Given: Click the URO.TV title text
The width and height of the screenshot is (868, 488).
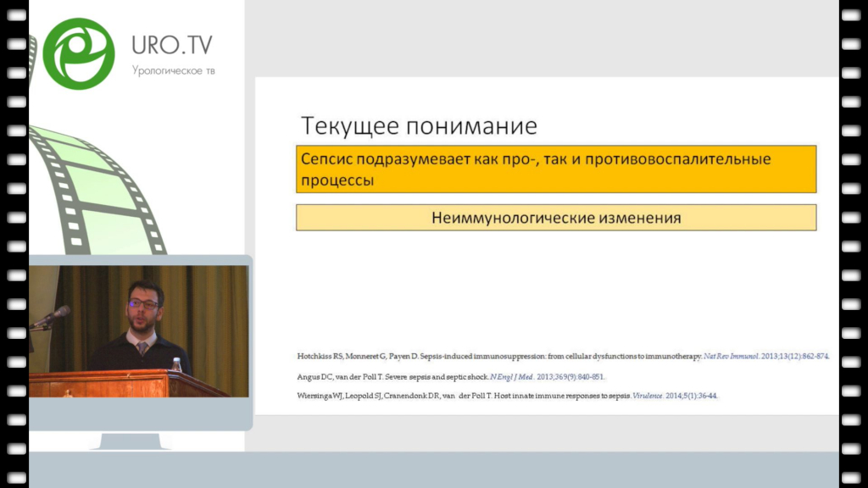Looking at the screenshot, I should tap(172, 46).
